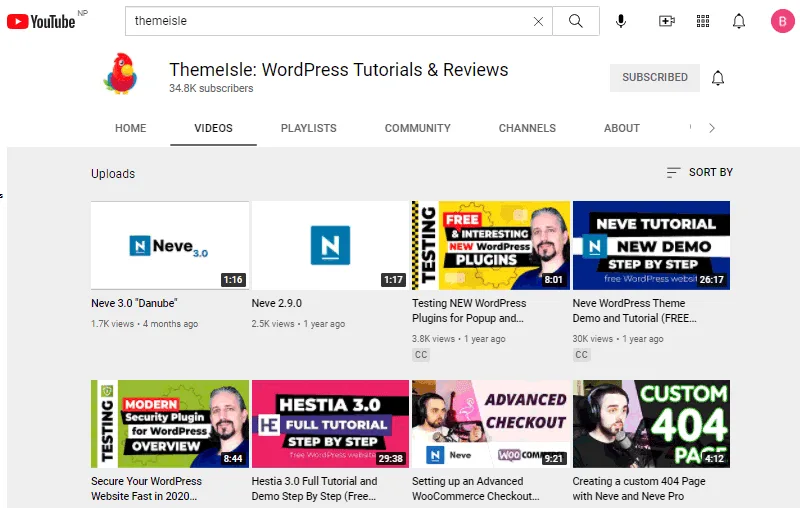Open the ABOUT tab
This screenshot has width=800, height=508.
(x=621, y=128)
